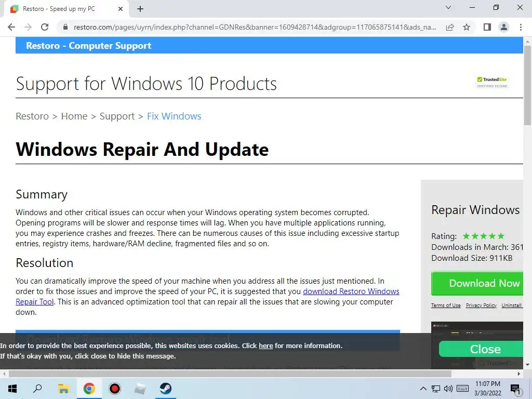
Task: Click the padlock site info icon
Action: pyautogui.click(x=65, y=27)
